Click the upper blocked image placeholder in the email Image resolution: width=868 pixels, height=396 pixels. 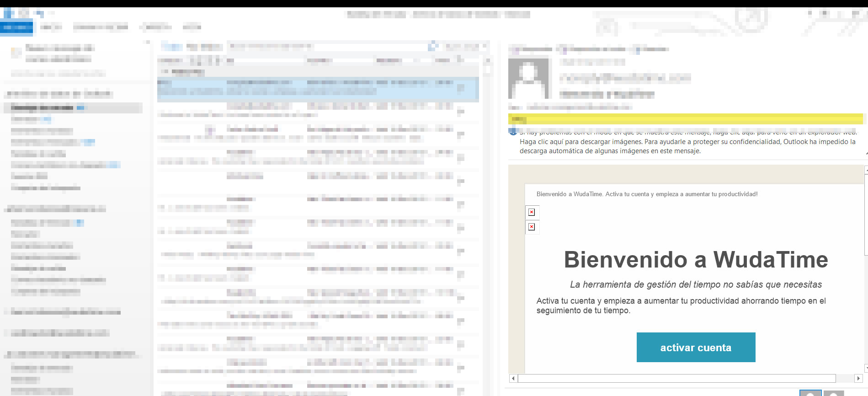click(532, 212)
